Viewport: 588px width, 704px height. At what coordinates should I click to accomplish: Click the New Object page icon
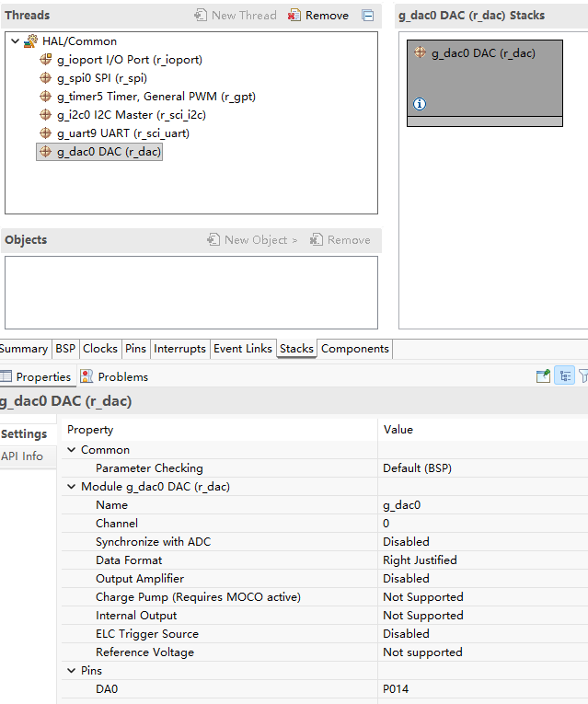point(213,240)
